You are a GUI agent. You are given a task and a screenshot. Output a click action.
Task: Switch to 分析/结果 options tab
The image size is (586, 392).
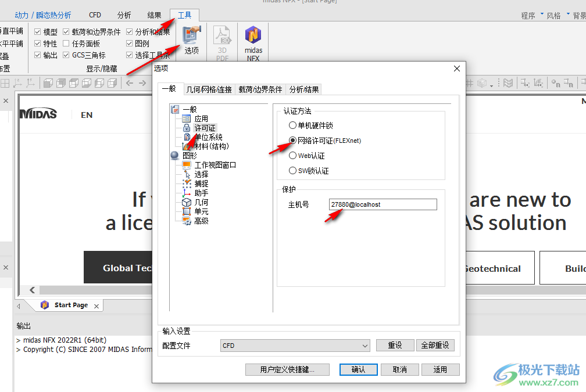click(304, 89)
